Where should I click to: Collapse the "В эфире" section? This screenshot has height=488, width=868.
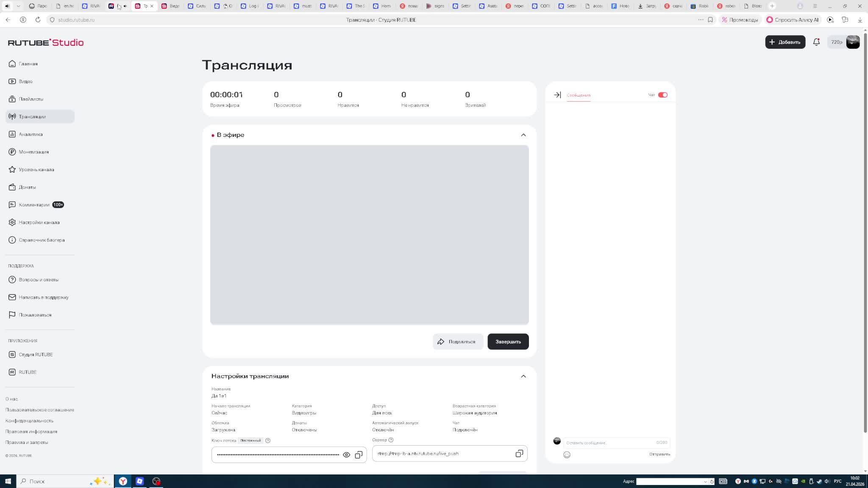coord(523,135)
